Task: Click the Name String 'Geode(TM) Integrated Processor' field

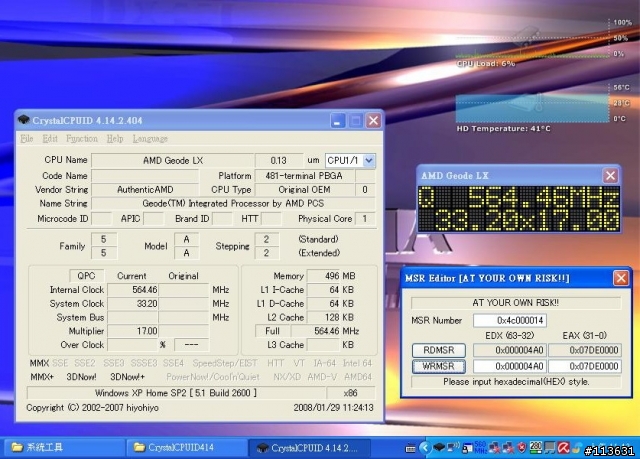Action: click(x=233, y=203)
